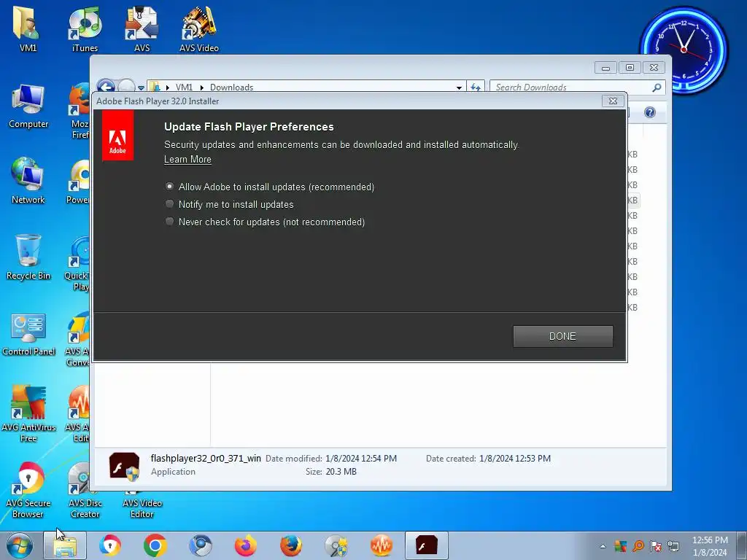This screenshot has height=560, width=747.
Task: Refresh the Downloads folder view
Action: coord(476,87)
